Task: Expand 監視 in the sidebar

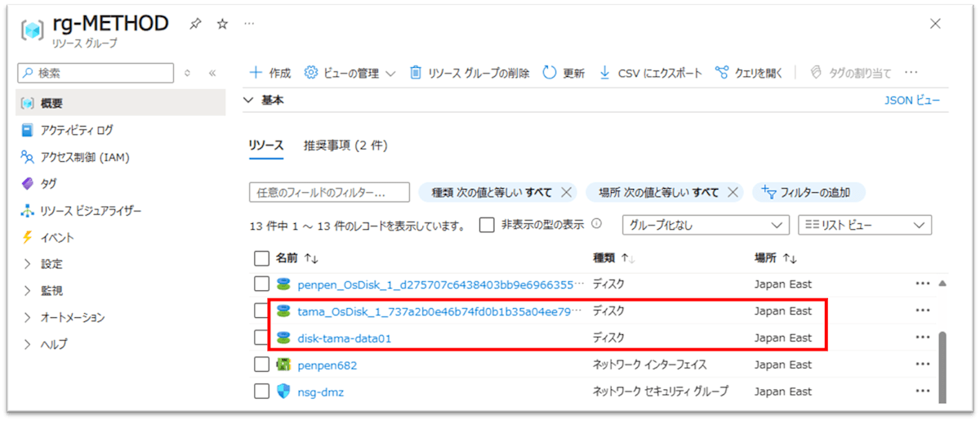Action: point(27,290)
